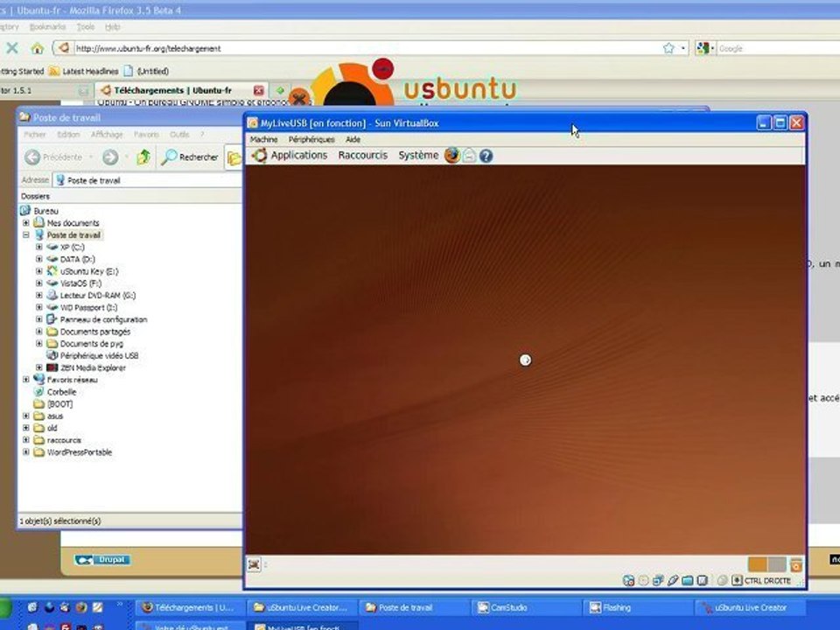Click VirtualBox hard disk activity indicator
Image resolution: width=840 pixels, height=630 pixels.
pos(629,580)
